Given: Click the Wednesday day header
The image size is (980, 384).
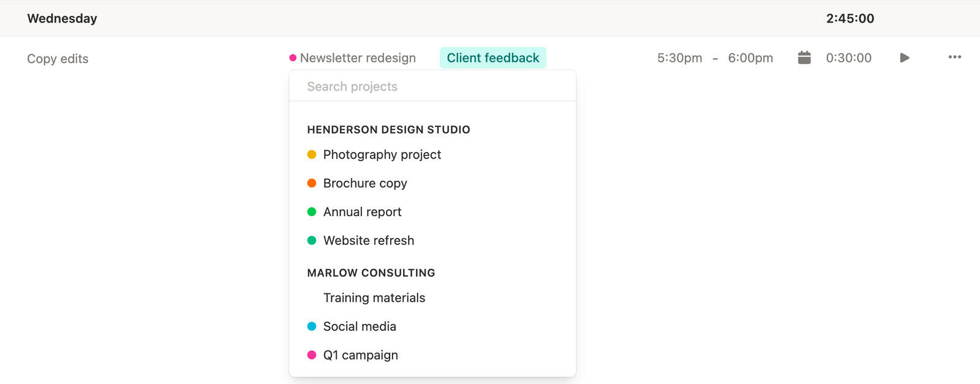Looking at the screenshot, I should [x=62, y=18].
